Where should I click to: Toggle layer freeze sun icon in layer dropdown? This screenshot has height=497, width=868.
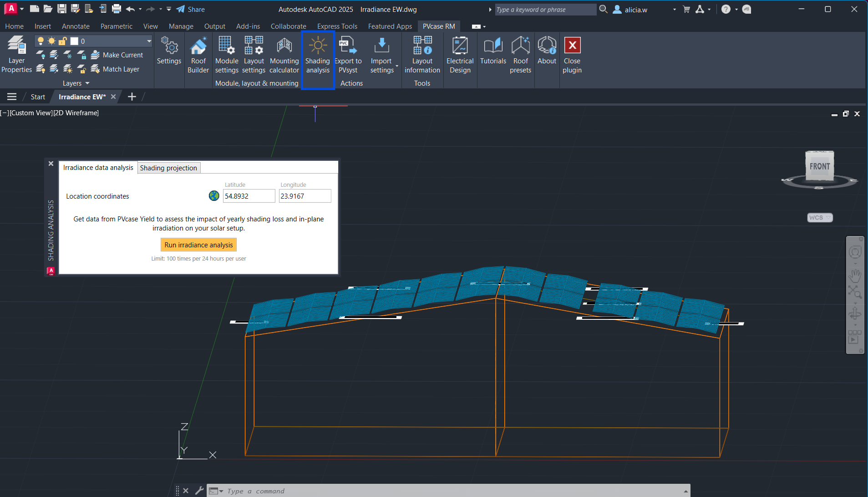(x=51, y=41)
